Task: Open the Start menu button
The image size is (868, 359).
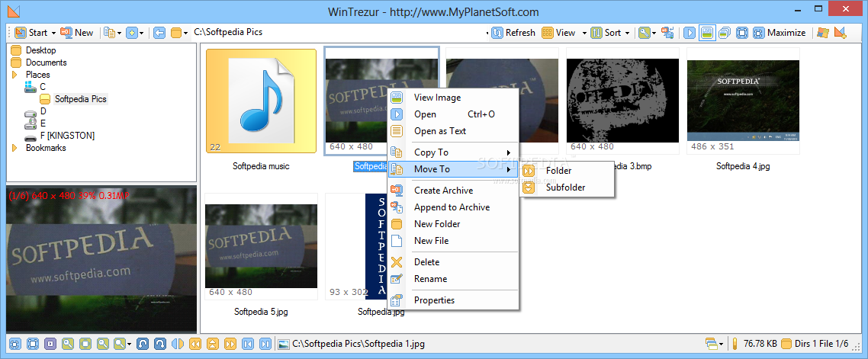Action: tap(31, 33)
